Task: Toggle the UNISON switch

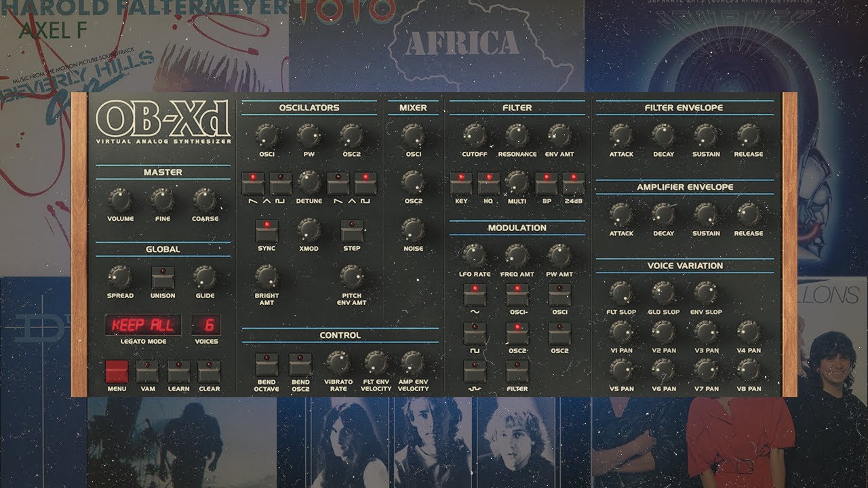Action: click(x=163, y=278)
